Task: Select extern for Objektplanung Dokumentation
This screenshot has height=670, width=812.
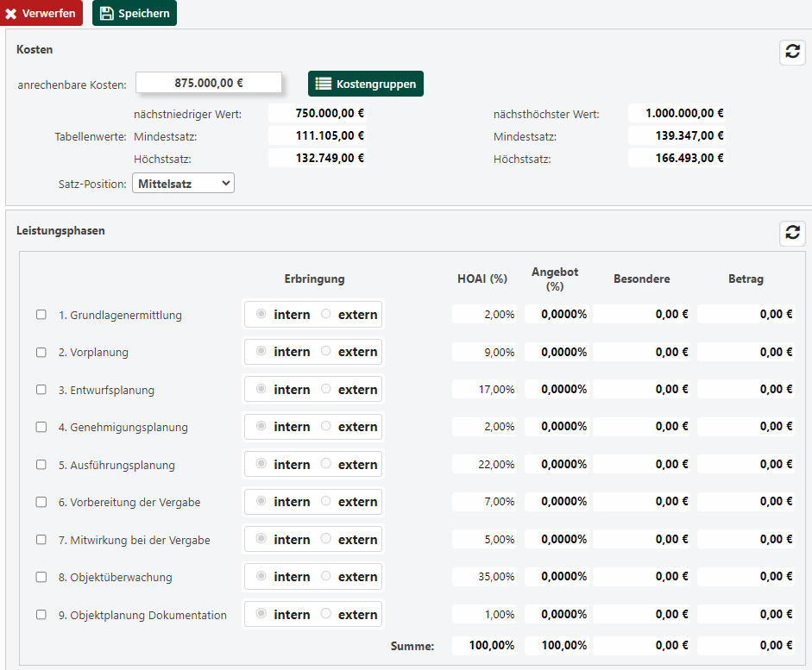Action: tap(326, 615)
